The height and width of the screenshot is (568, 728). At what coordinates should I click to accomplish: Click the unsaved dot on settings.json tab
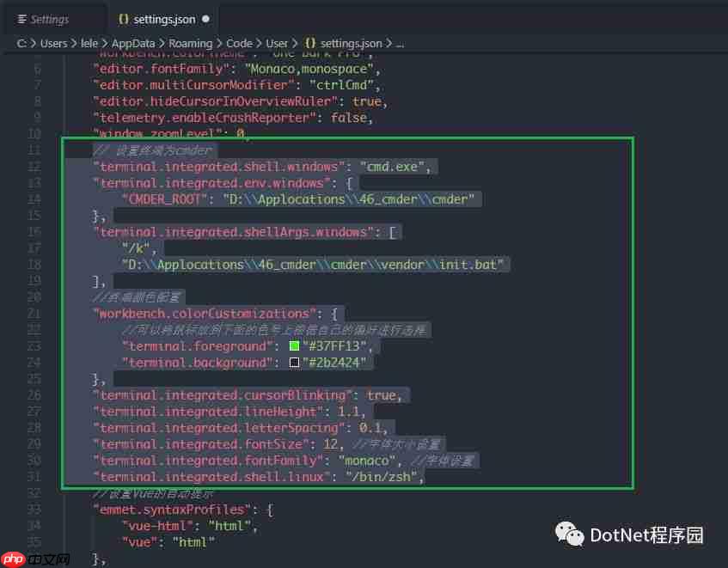[x=205, y=19]
